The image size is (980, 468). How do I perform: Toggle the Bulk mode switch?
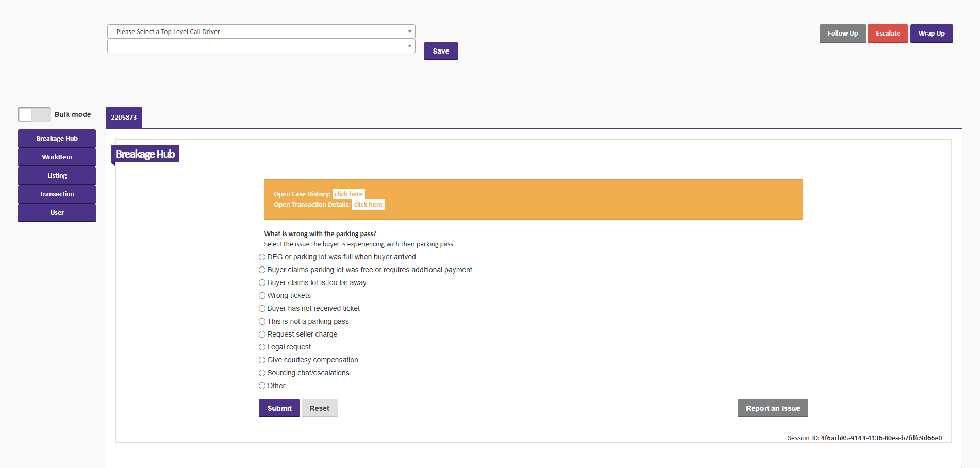[x=34, y=114]
